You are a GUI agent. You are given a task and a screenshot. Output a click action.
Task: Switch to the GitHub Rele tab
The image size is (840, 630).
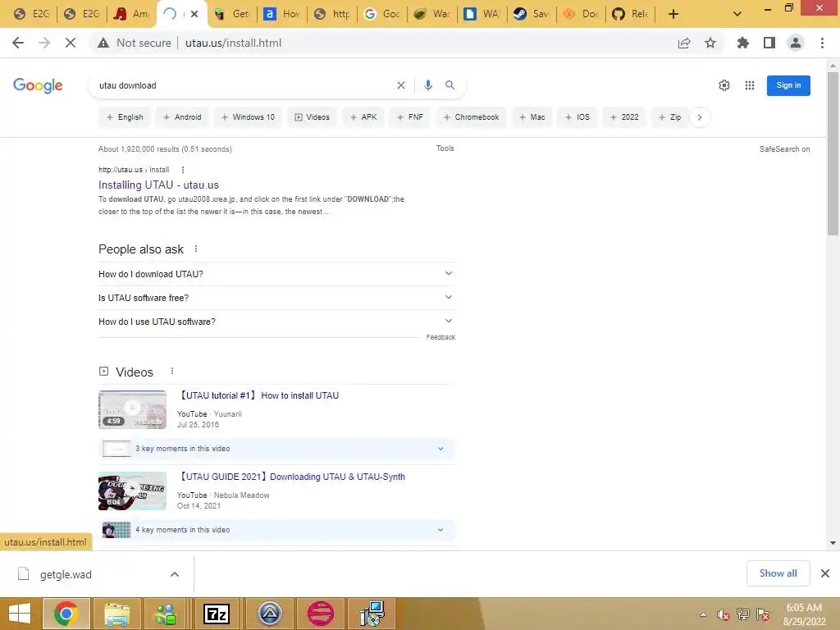[x=631, y=14]
